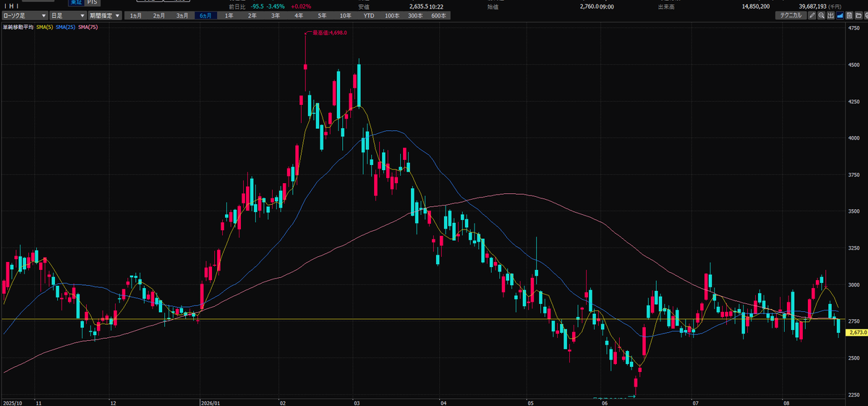868x406 pixels.
Task: Click the 4750 price axis label
Action: click(853, 28)
